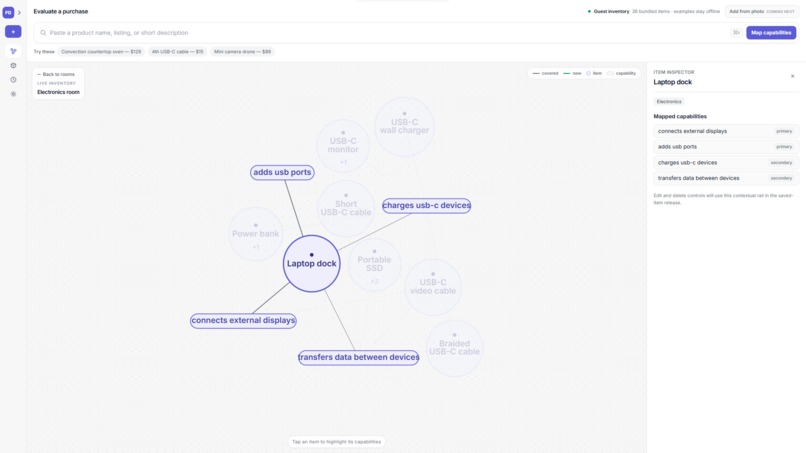This screenshot has height=453, width=806.
Task: Click the keyboard shortcut badge beside Map capabilities
Action: click(x=736, y=32)
